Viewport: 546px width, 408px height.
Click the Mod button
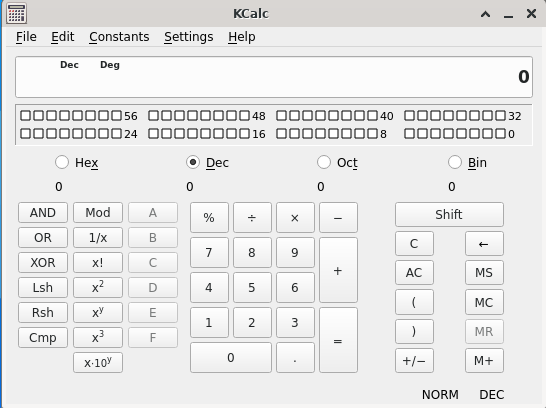(x=98, y=212)
